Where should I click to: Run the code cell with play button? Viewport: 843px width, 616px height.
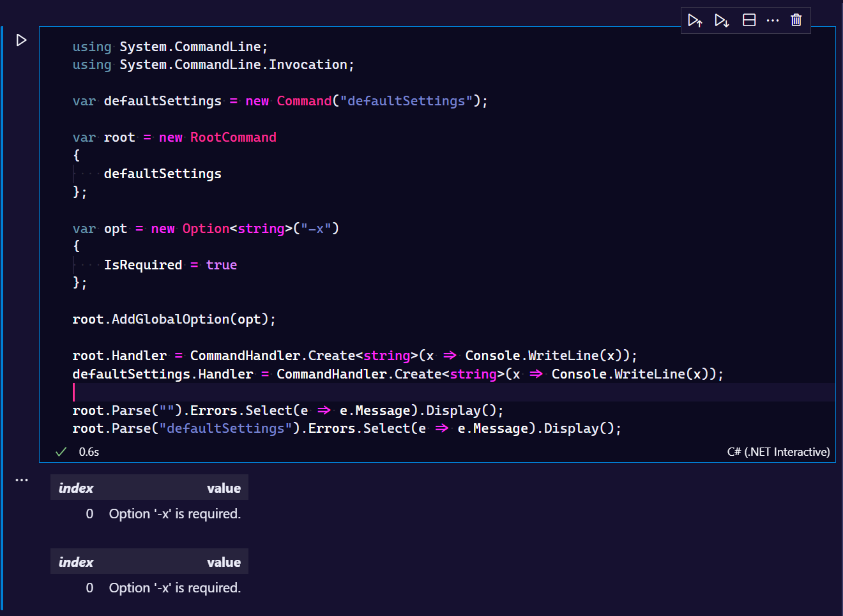[21, 40]
